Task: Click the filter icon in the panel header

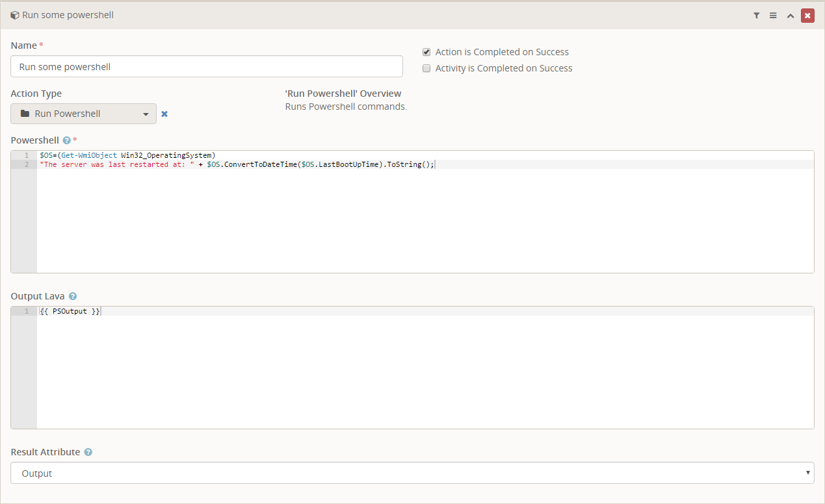Action: [x=756, y=15]
